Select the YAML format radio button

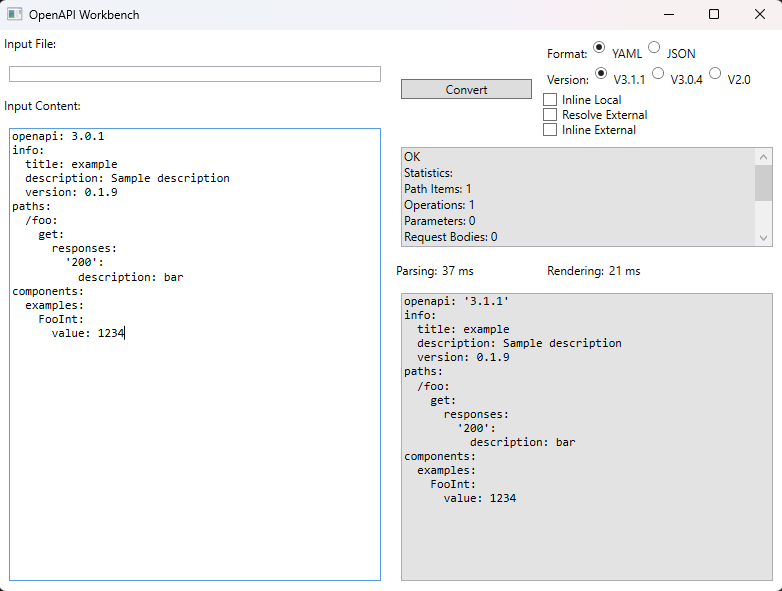(599, 47)
